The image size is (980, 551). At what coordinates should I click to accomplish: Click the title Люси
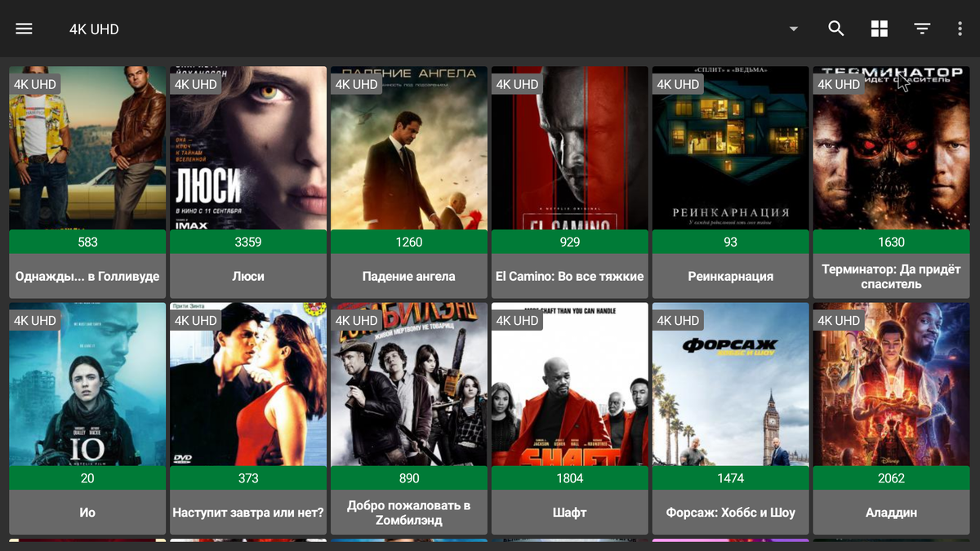[248, 276]
